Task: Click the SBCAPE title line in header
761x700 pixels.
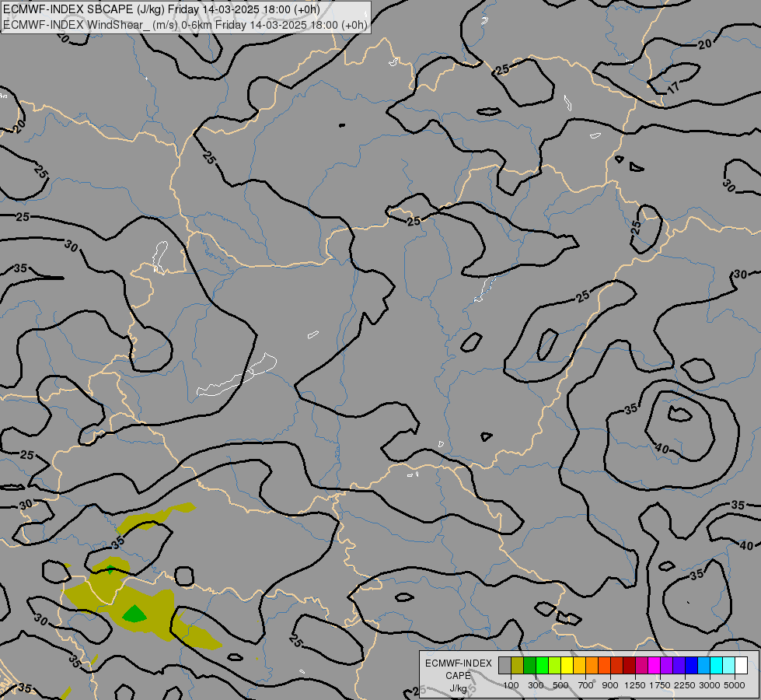Action: point(162,9)
